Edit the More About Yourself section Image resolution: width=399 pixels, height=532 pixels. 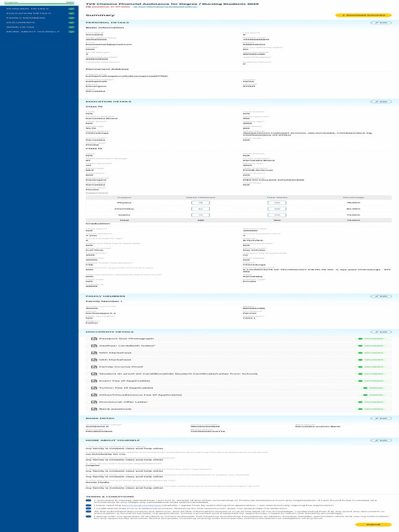tap(381, 441)
